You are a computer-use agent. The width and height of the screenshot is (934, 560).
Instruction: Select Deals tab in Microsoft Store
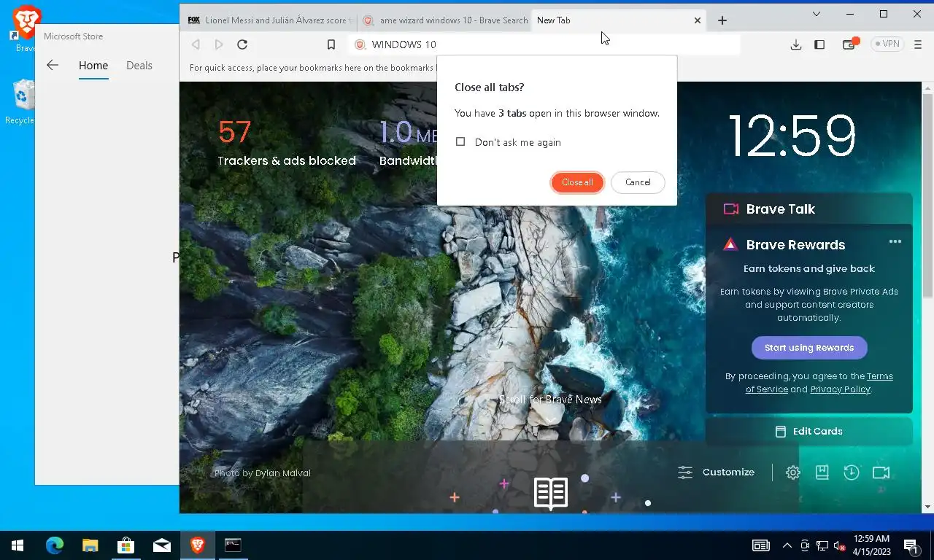(x=139, y=66)
